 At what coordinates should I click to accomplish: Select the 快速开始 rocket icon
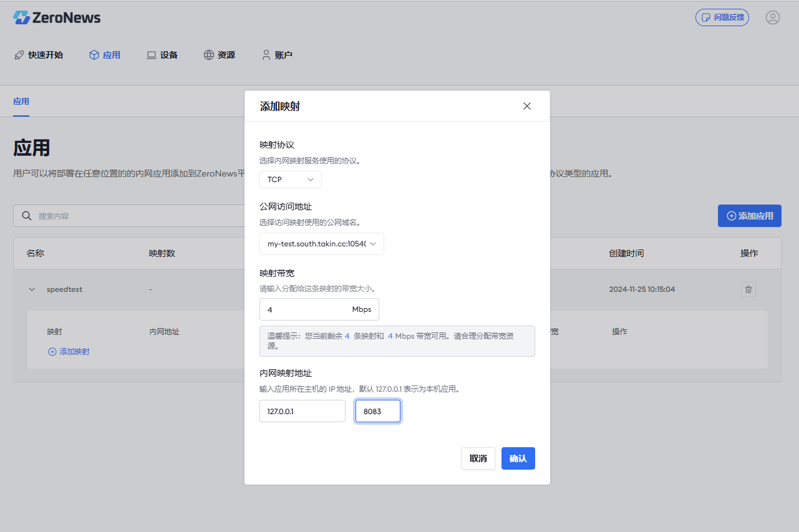[x=19, y=55]
